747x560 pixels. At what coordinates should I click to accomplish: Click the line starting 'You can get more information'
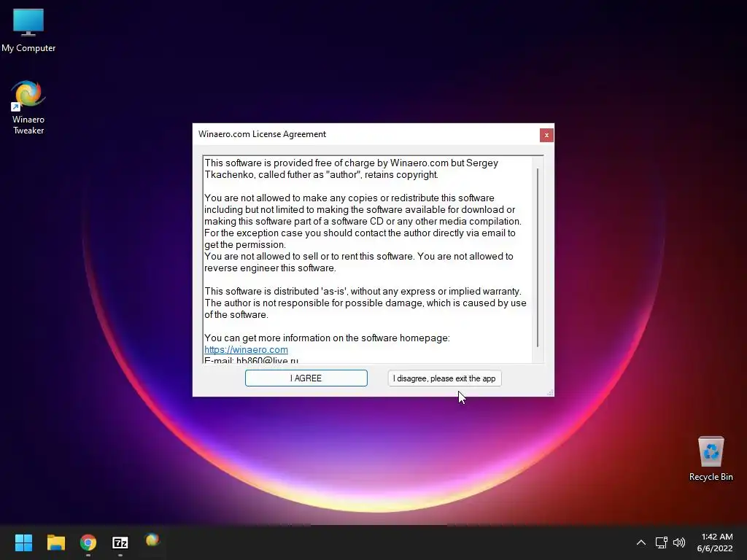click(327, 338)
